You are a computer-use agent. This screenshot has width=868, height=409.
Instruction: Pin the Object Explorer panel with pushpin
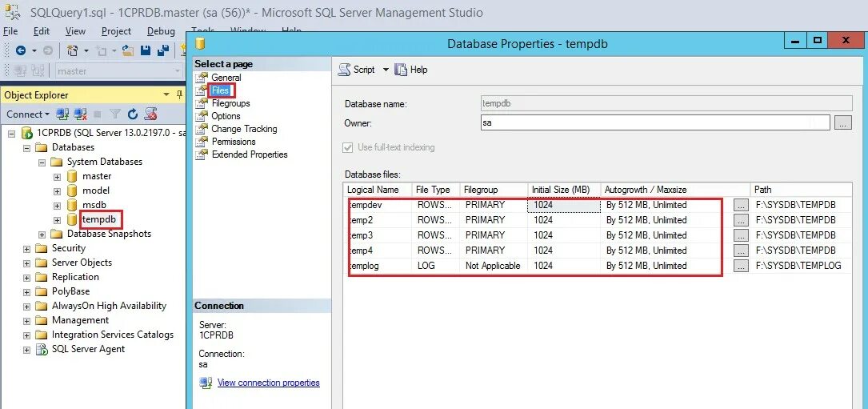pos(179,94)
